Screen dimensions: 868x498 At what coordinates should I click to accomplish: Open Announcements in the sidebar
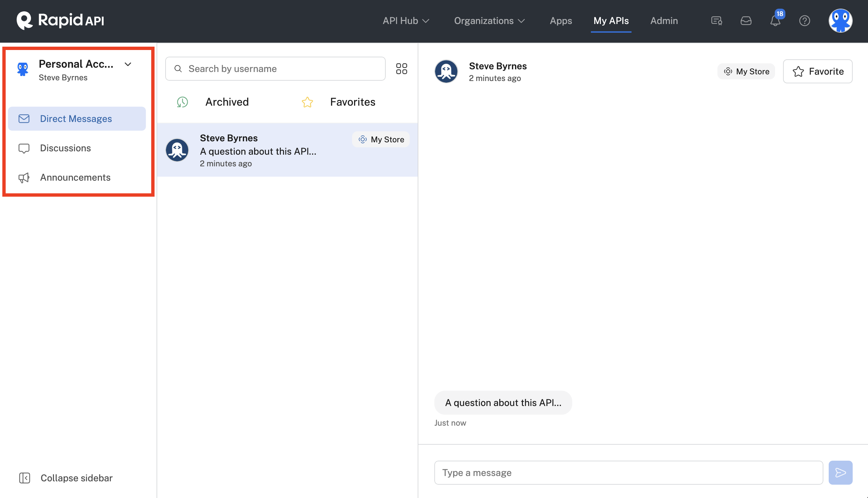(77, 178)
